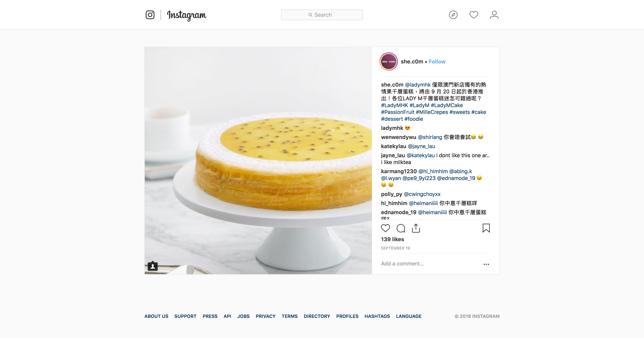644x338 pixels.
Task: Open the LANGUAGE footer selector
Action: [x=409, y=316]
